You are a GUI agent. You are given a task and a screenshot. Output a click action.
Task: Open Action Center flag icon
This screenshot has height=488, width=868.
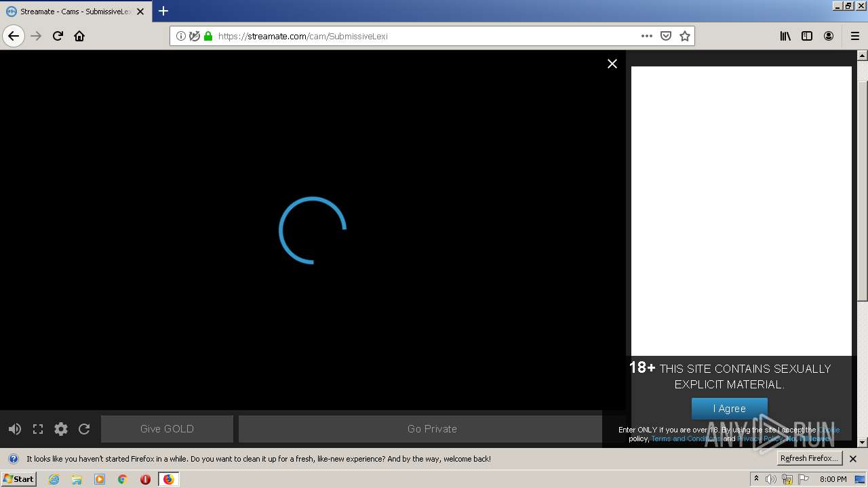point(804,479)
